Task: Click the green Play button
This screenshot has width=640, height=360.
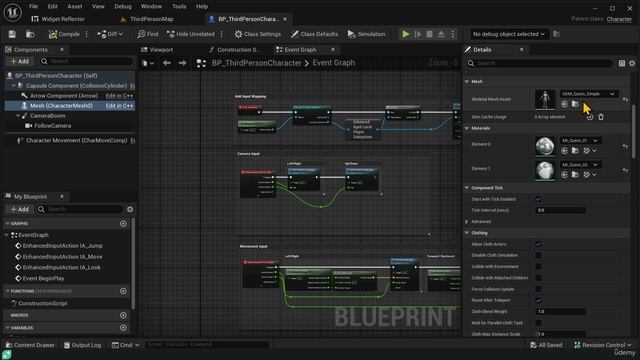Action: tap(405, 34)
